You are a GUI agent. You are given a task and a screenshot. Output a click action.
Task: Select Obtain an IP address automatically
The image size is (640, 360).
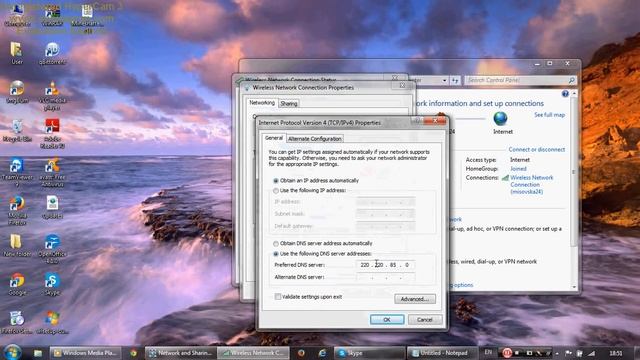click(x=276, y=180)
